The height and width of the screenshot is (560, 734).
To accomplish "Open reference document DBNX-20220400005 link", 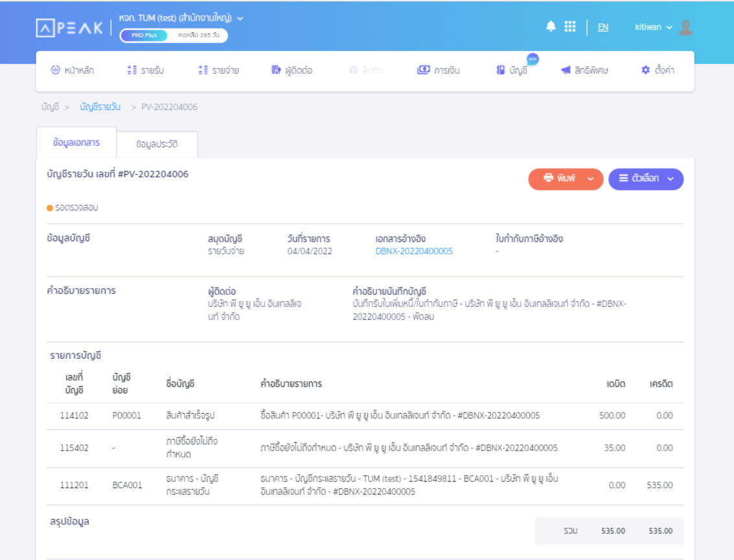I will click(414, 251).
